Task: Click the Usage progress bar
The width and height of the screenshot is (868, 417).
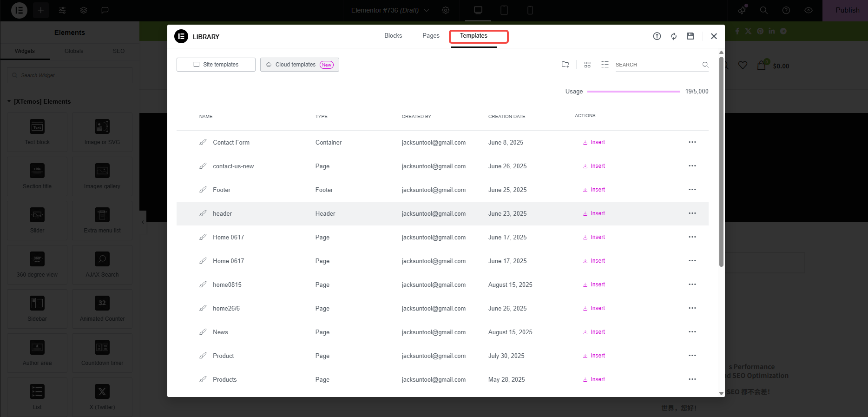Action: [633, 92]
